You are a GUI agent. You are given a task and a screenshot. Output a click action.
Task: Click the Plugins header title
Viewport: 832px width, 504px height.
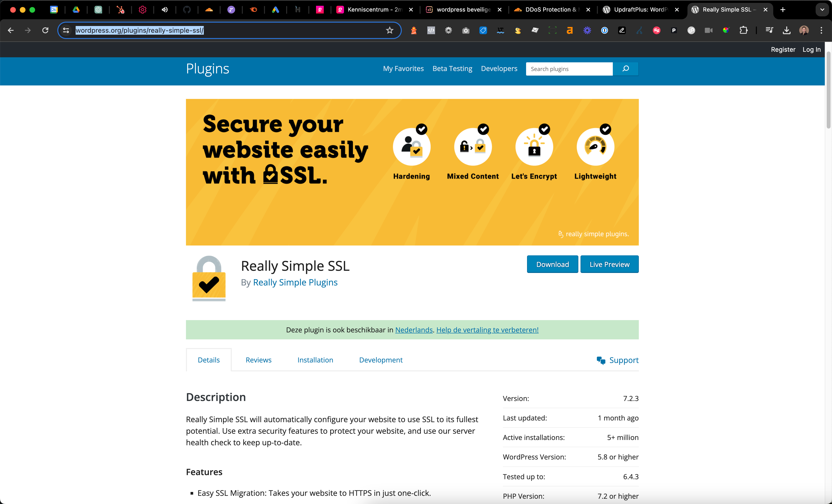208,69
